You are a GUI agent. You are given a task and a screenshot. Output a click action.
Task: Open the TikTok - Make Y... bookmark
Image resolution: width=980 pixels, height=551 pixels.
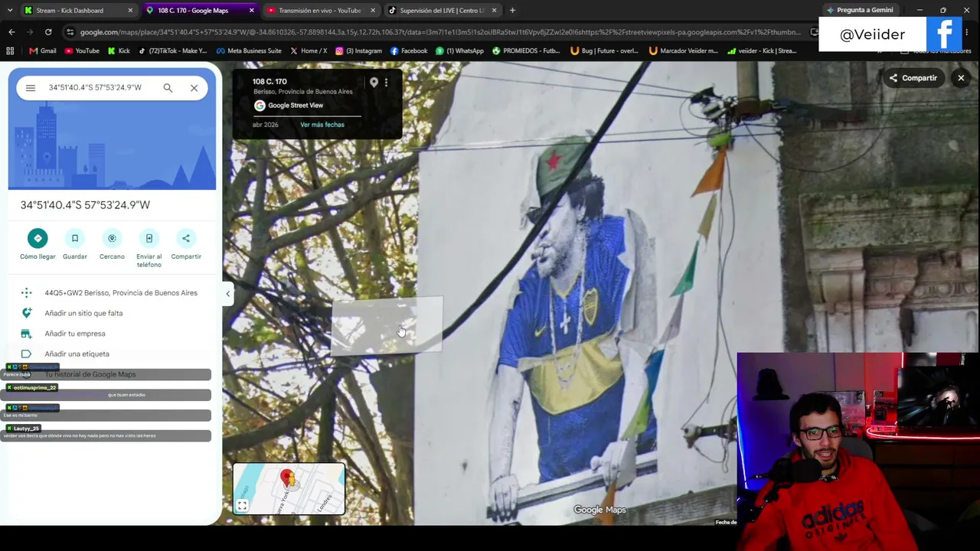(x=173, y=51)
